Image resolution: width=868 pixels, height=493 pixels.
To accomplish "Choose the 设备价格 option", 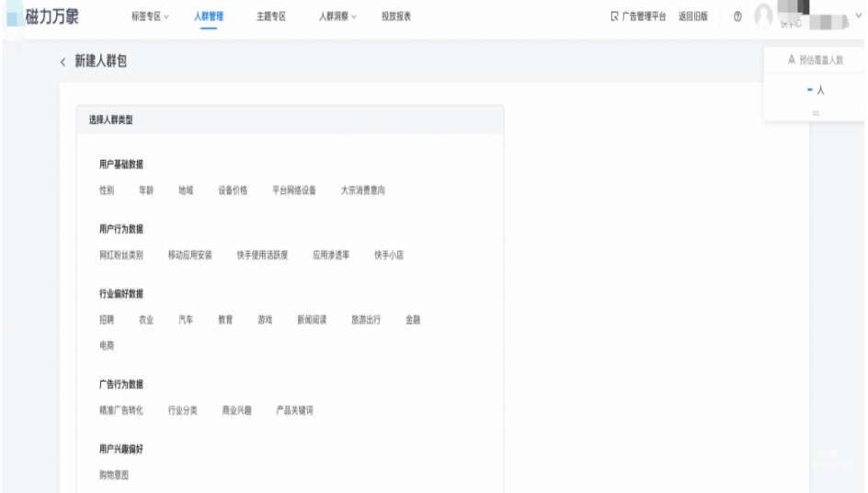I will pyautogui.click(x=233, y=190).
